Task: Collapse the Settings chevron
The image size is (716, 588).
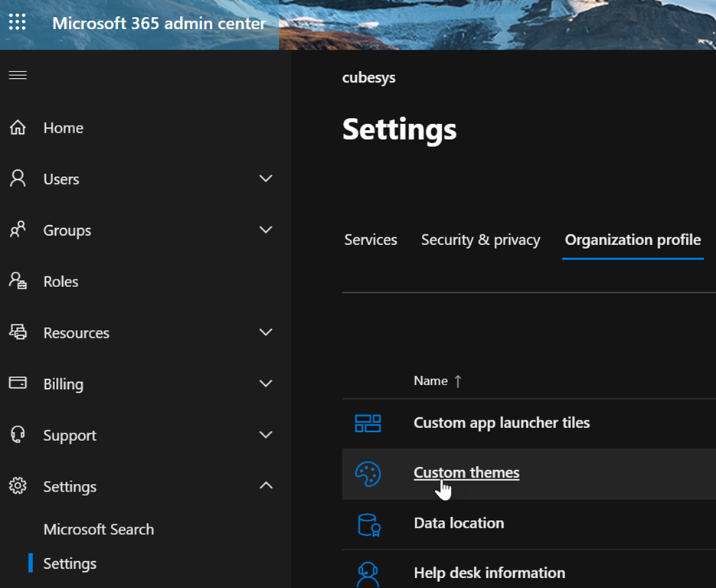Action: click(266, 485)
